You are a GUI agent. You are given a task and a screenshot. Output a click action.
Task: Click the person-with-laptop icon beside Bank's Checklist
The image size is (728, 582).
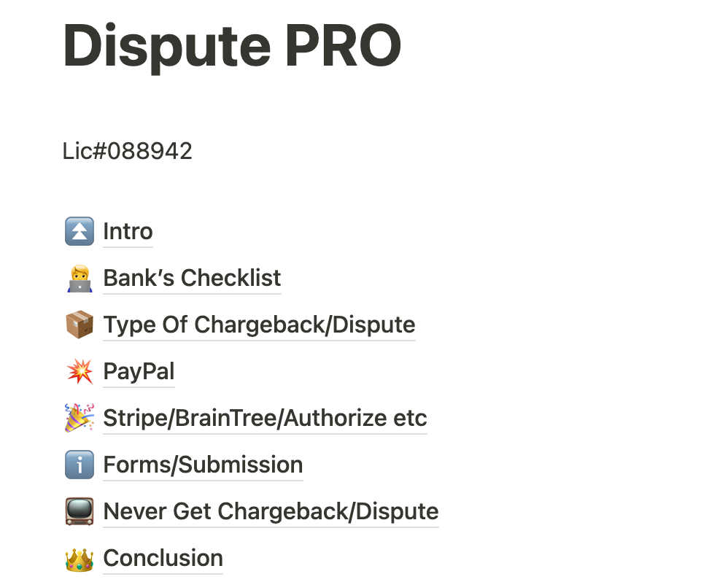tap(80, 278)
